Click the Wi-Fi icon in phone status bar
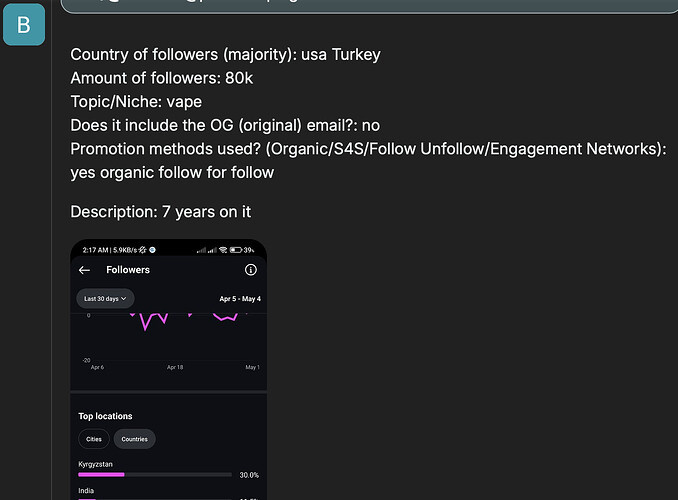This screenshot has width=678, height=500. (x=223, y=250)
